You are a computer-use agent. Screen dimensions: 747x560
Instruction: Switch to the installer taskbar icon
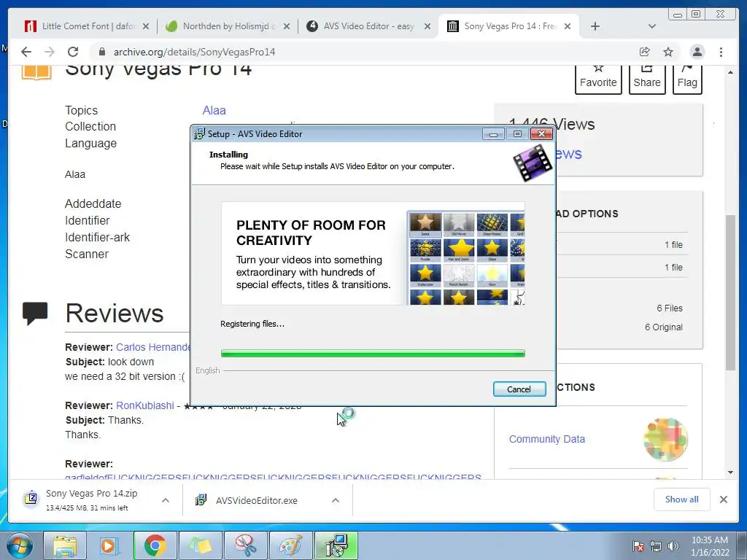336,545
